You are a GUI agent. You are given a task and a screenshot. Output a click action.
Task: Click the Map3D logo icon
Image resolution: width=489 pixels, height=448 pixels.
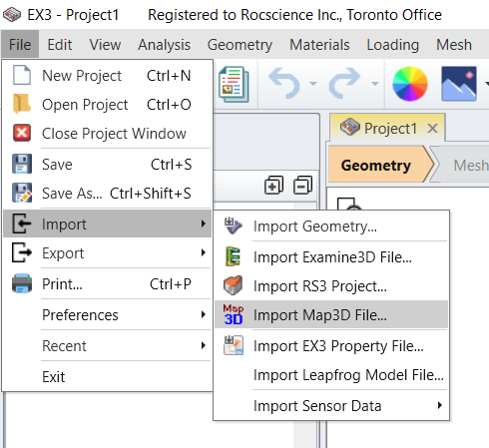(x=234, y=314)
